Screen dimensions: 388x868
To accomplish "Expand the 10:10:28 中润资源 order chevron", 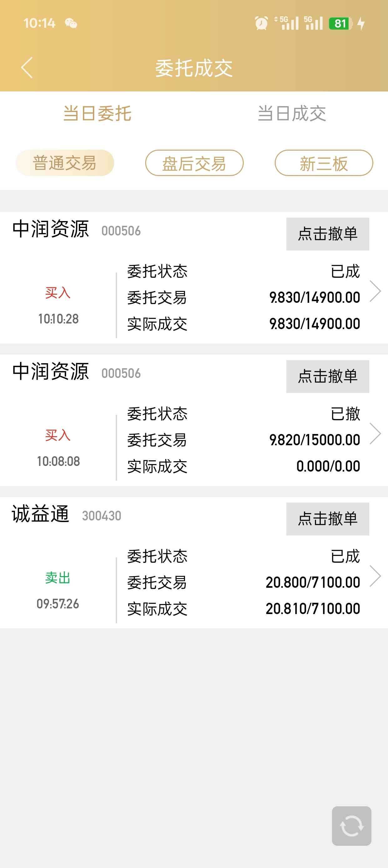I will pyautogui.click(x=375, y=291).
